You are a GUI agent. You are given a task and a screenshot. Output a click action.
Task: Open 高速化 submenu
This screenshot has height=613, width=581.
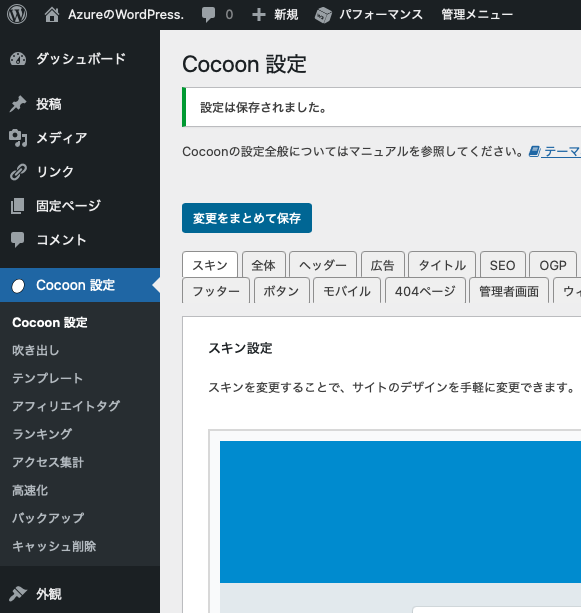pyautogui.click(x=30, y=490)
